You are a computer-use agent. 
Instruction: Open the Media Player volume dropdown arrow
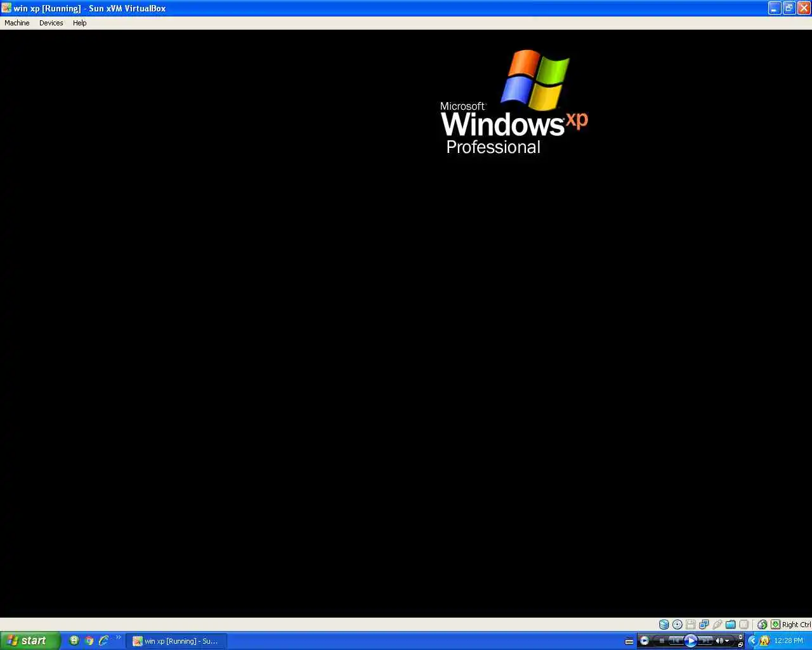(x=727, y=640)
